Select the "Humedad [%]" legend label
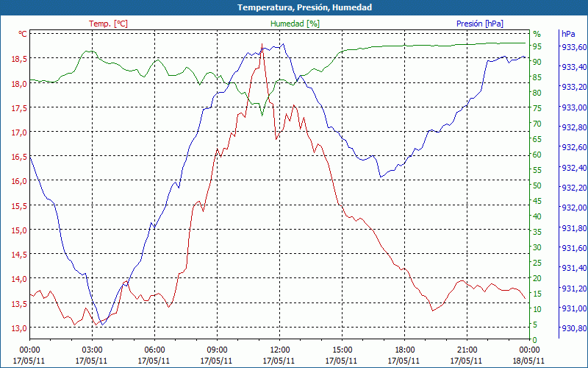Image resolution: width=588 pixels, height=368 pixels. (295, 24)
